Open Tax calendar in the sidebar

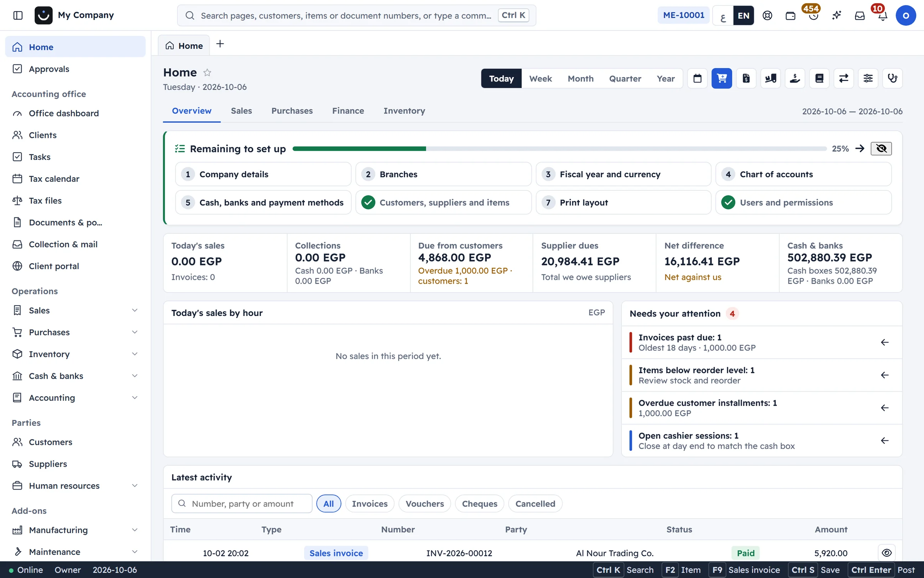[x=75, y=179]
